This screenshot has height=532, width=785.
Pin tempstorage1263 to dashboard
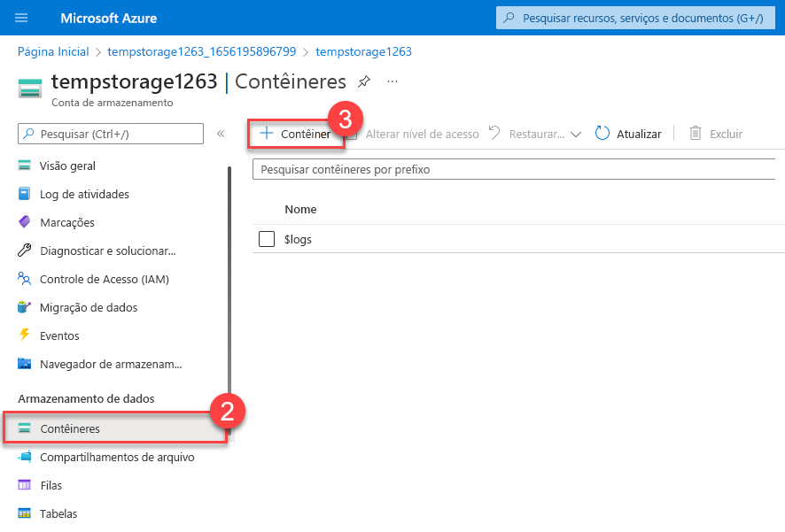(x=363, y=82)
